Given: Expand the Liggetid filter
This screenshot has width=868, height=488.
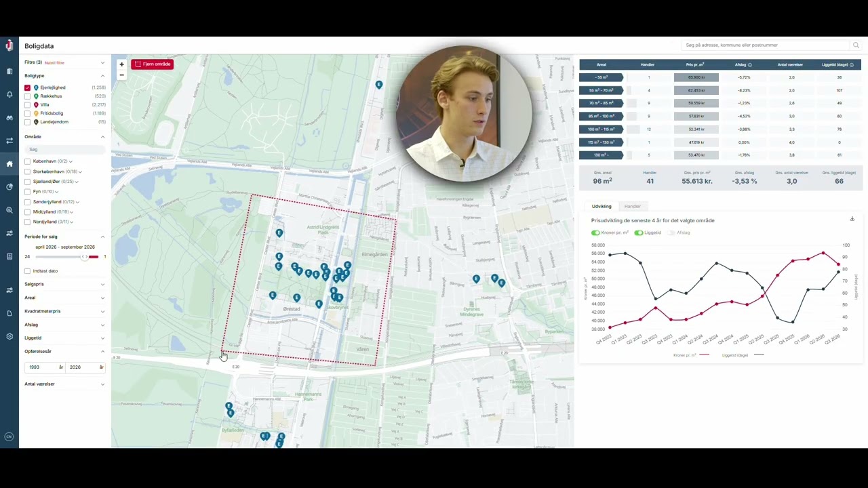Looking at the screenshot, I should click(64, 338).
